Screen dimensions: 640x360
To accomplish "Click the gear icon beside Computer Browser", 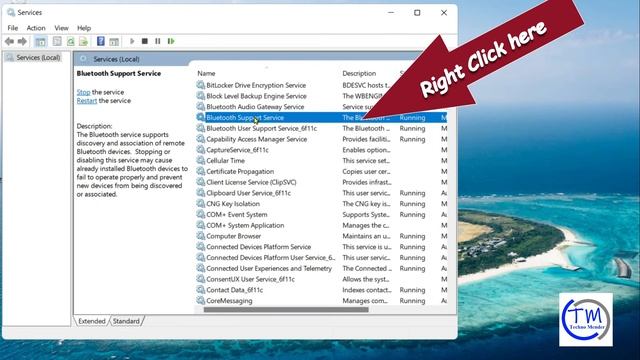I will [x=200, y=236].
